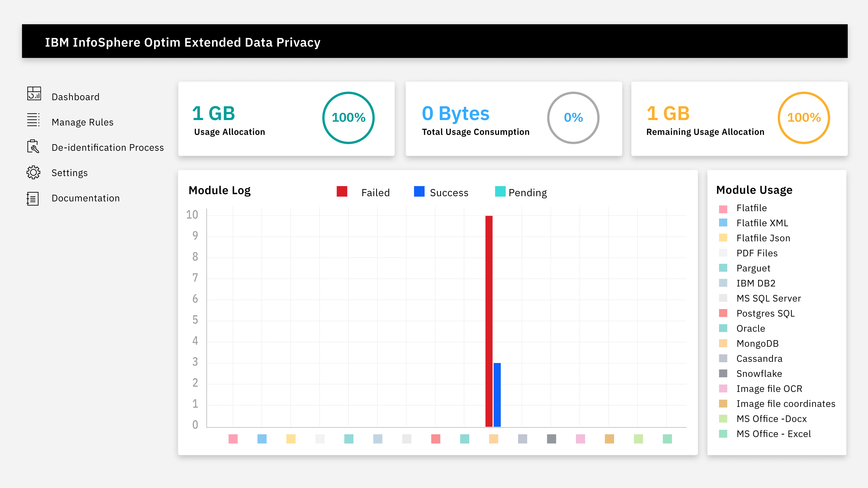868x488 pixels.
Task: Select Flatfile Json yellow swatch in legend
Action: pos(723,238)
